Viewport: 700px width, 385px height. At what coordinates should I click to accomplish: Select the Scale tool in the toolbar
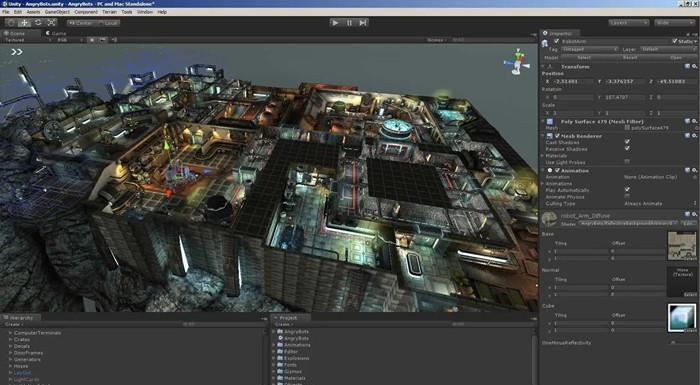pos(51,22)
